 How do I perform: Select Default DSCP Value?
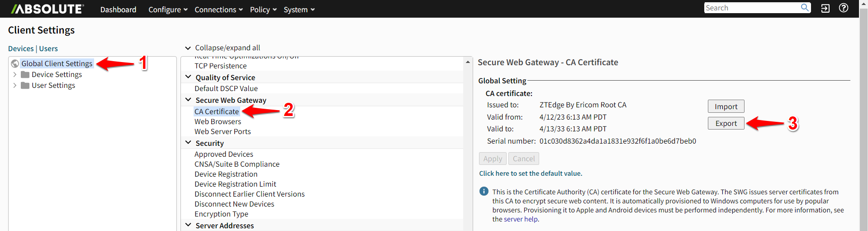tap(226, 89)
